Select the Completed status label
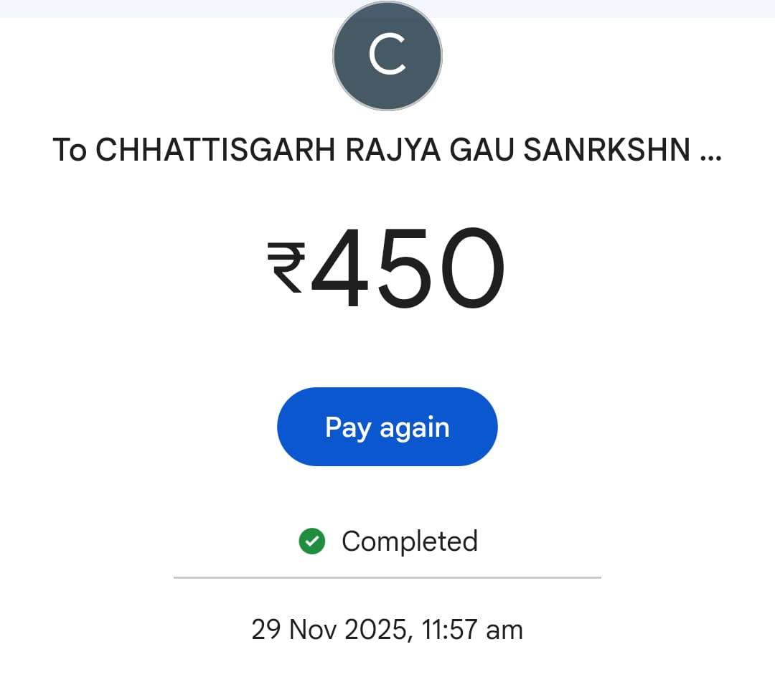Image resolution: width=775 pixels, height=700 pixels. point(409,541)
